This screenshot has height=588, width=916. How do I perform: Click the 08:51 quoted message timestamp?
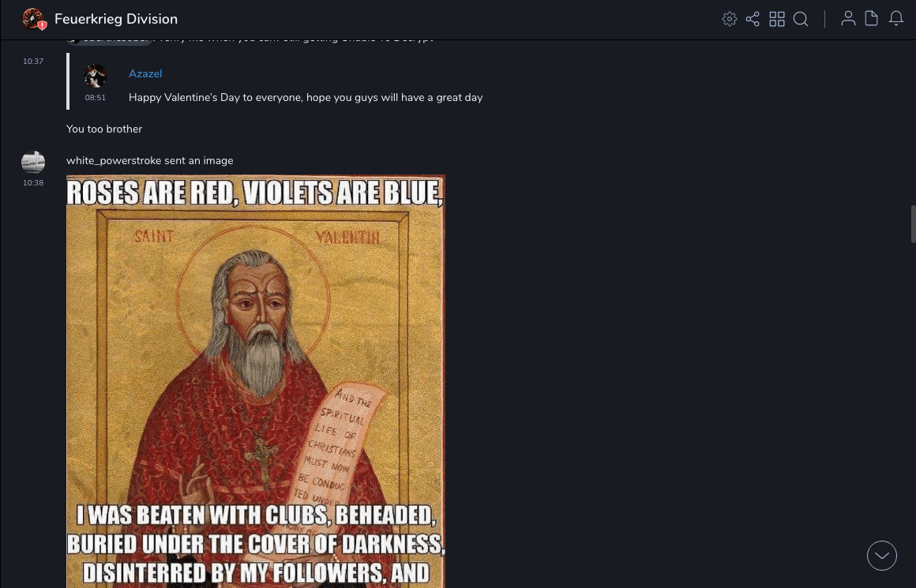pos(96,98)
